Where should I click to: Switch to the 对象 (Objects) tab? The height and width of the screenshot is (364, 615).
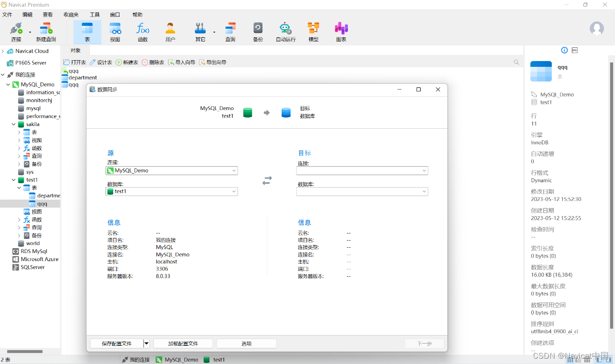(x=76, y=50)
